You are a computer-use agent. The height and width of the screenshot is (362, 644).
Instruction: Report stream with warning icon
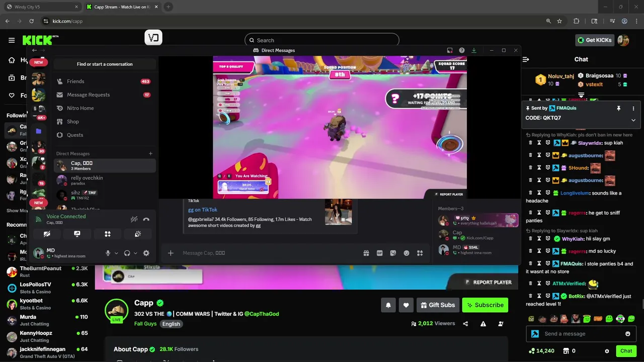(x=483, y=324)
